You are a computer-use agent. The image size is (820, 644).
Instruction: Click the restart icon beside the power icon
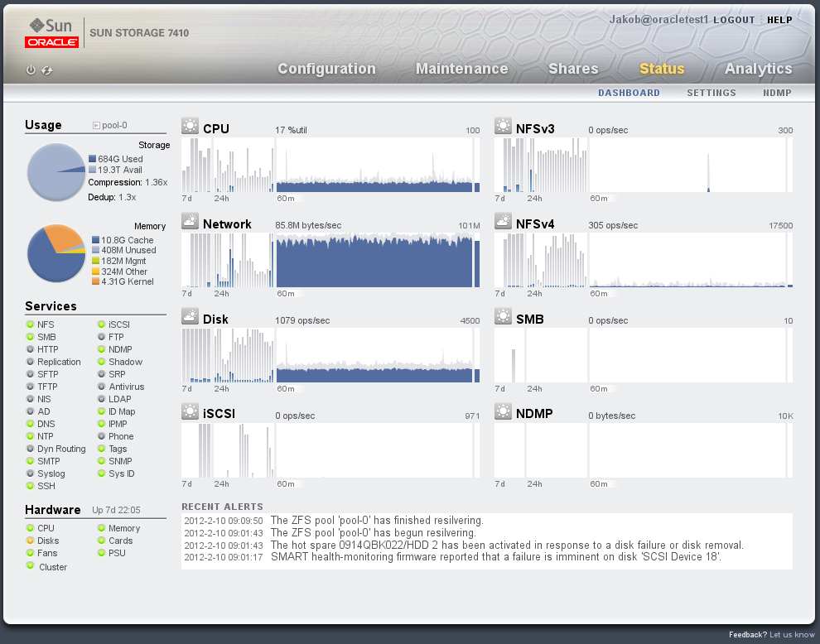47,70
